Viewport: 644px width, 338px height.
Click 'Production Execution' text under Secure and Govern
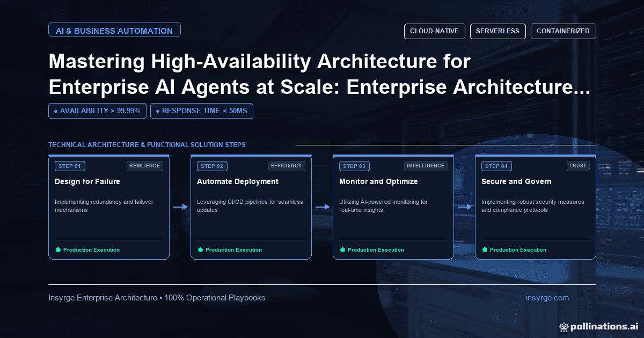(x=518, y=250)
